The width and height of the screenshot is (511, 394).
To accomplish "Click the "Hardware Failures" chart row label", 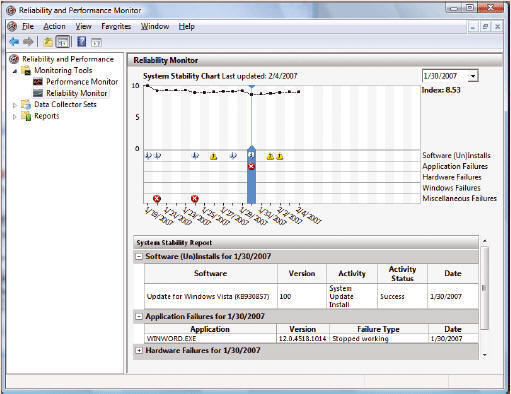I will click(x=452, y=177).
